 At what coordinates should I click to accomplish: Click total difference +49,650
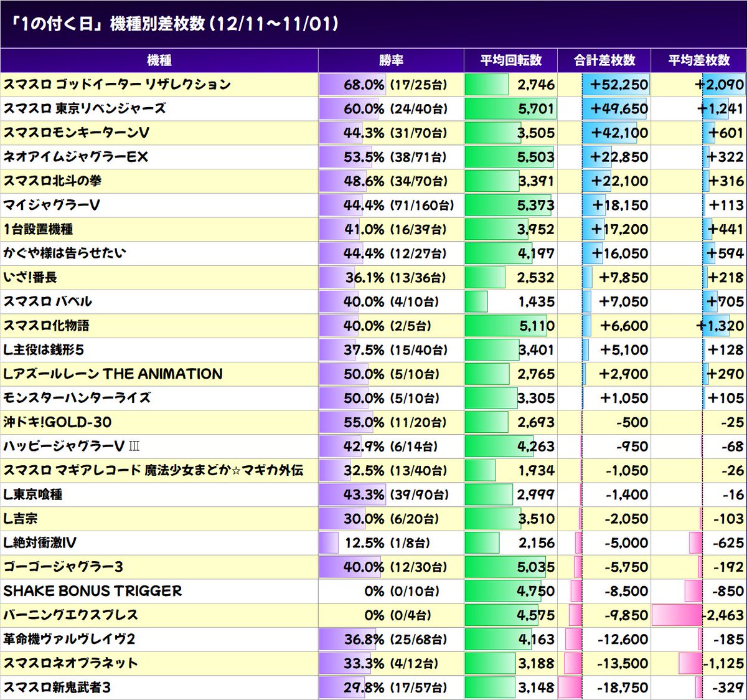pyautogui.click(x=619, y=109)
